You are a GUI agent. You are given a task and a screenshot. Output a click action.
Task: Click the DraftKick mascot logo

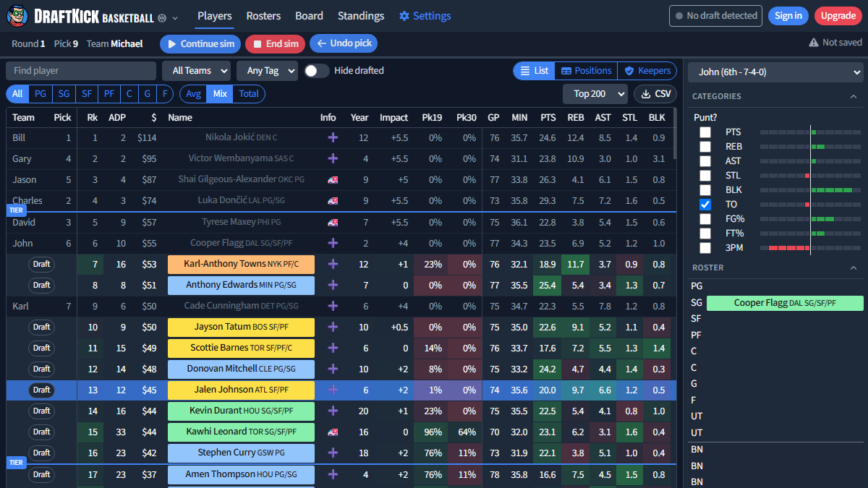coord(17,15)
